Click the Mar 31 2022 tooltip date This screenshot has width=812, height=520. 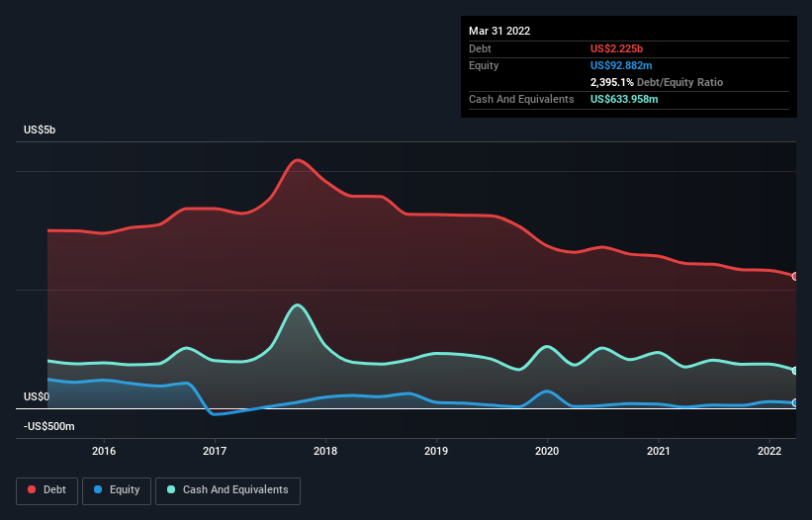pyautogui.click(x=499, y=31)
